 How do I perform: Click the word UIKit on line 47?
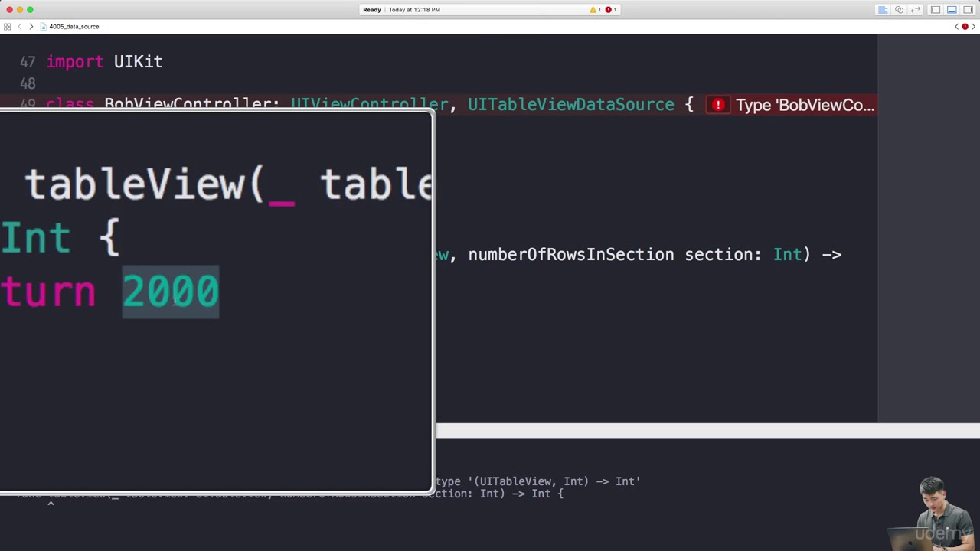click(x=138, y=62)
